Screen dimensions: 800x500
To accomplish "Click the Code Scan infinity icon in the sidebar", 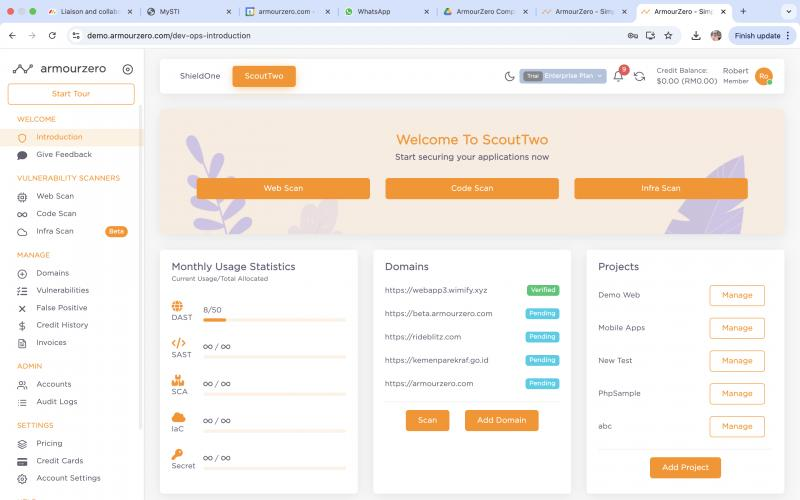I will pos(22,214).
